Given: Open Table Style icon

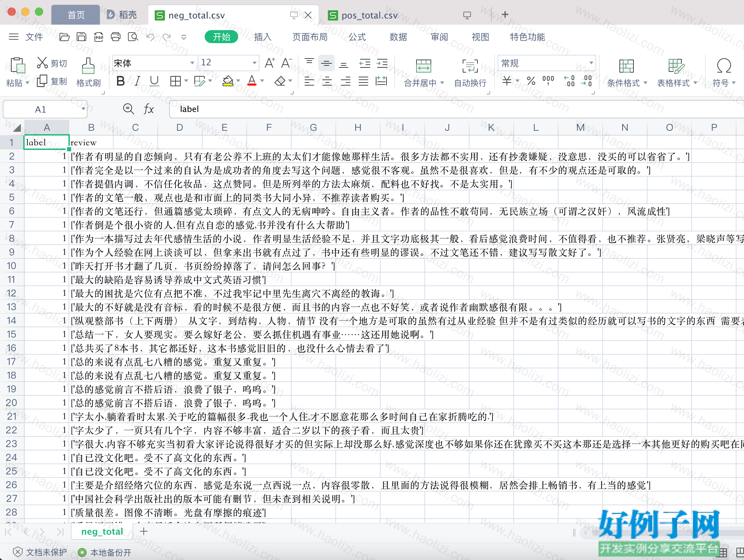Looking at the screenshot, I should click(676, 66).
